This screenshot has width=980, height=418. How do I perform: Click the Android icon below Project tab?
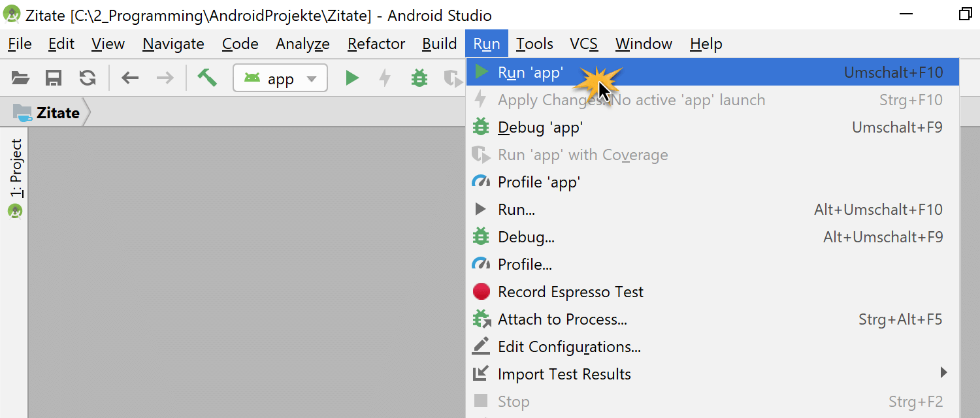tap(15, 212)
